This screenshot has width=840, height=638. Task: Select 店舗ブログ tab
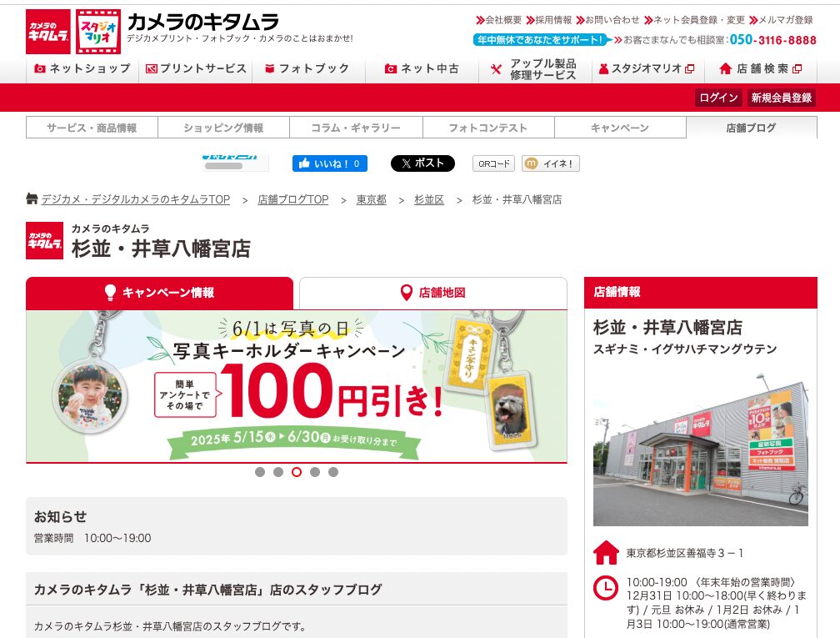pyautogui.click(x=751, y=128)
